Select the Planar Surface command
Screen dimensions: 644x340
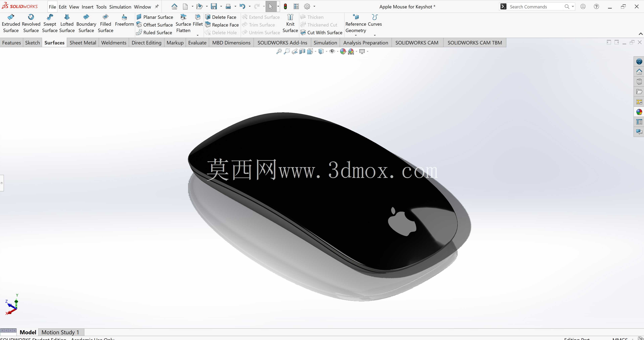pyautogui.click(x=155, y=17)
